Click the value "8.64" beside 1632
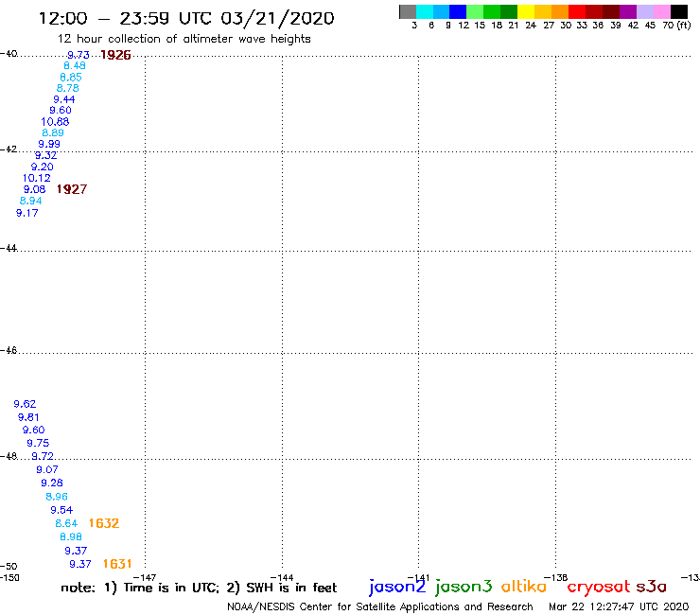 (66, 523)
